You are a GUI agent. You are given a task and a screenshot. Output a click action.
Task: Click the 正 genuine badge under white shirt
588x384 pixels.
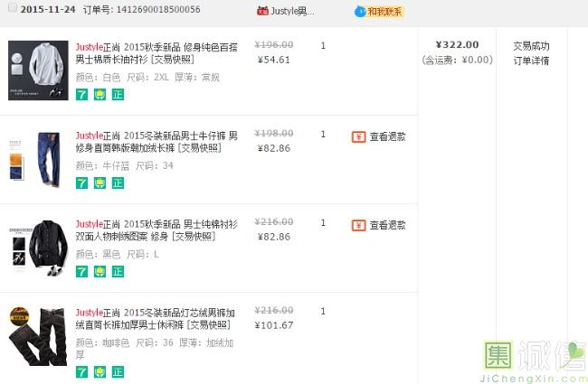click(x=118, y=94)
